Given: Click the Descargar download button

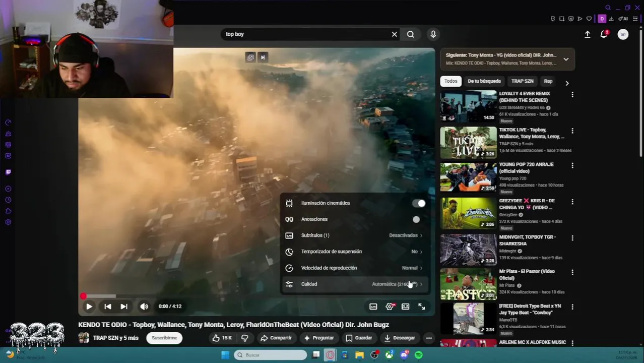Looking at the screenshot, I should (400, 338).
